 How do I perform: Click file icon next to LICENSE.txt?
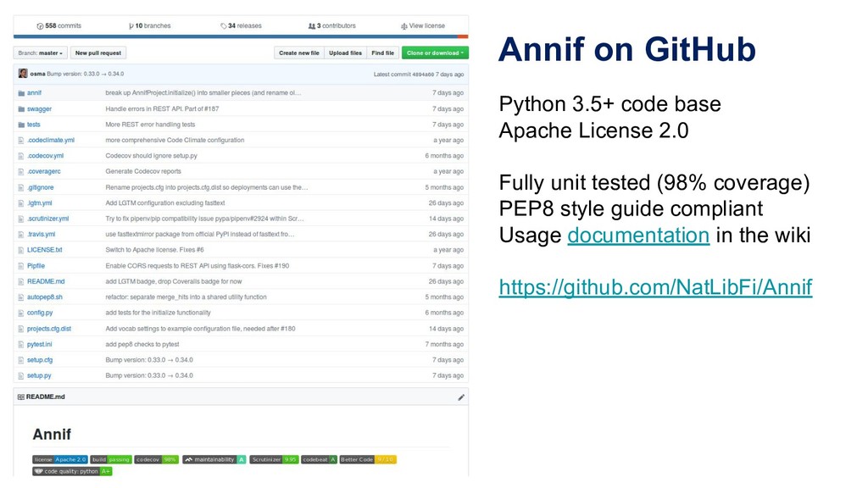point(21,250)
